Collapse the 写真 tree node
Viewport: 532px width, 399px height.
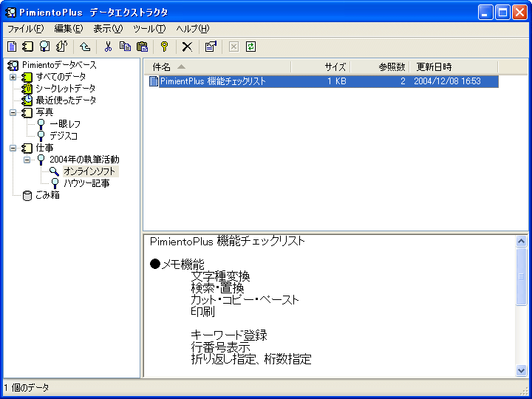point(13,112)
